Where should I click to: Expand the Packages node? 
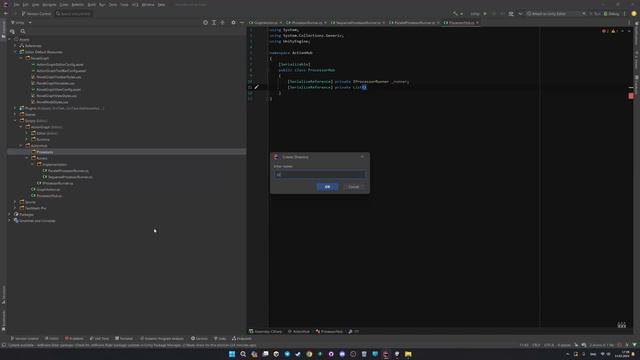[x=10, y=214]
